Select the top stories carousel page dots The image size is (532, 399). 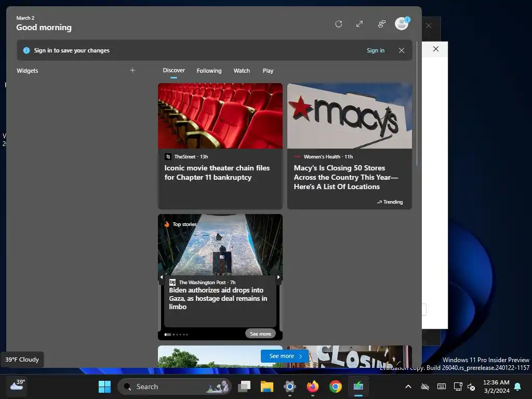(176, 335)
